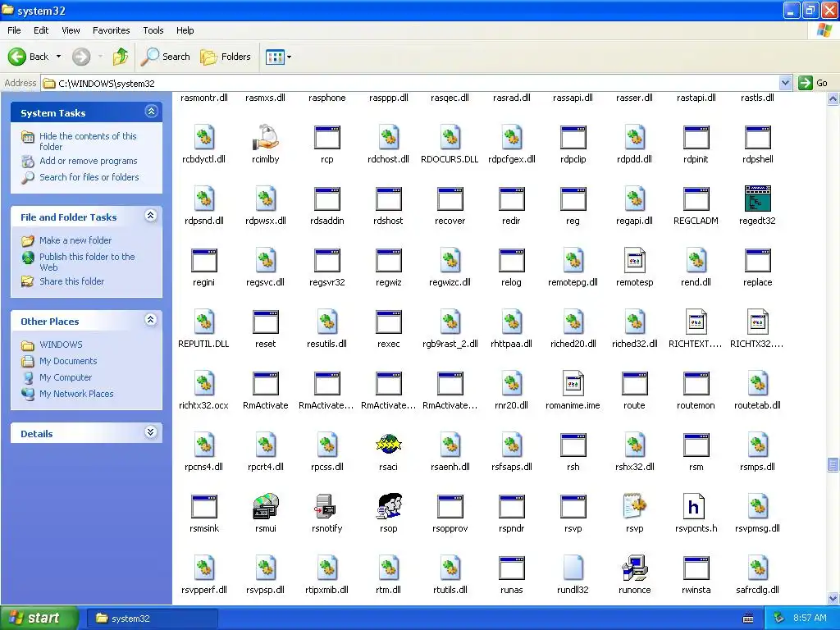Open My Computer from Other Places
840x630 pixels.
point(66,377)
